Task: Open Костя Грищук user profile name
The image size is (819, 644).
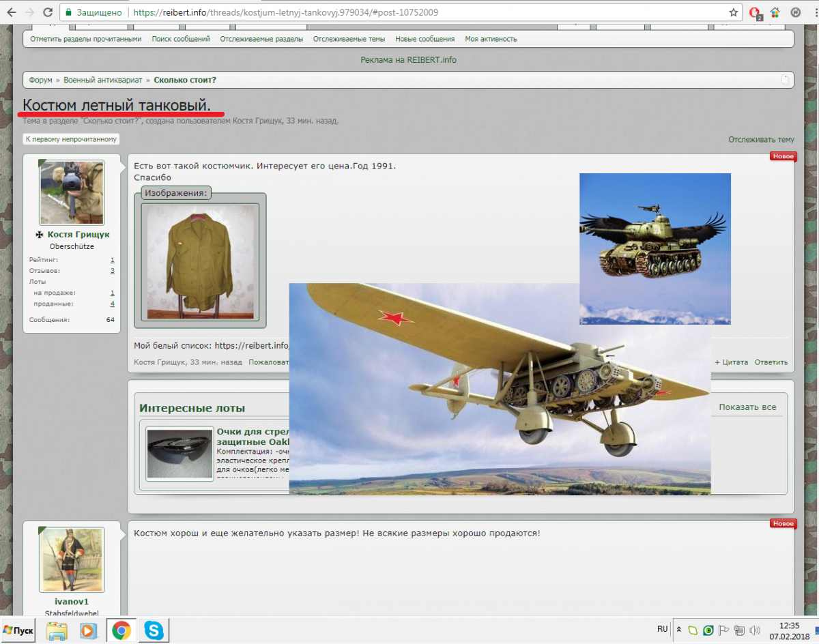Action: pyautogui.click(x=78, y=234)
